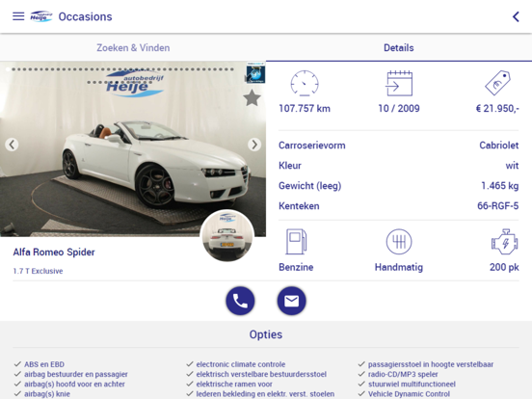Click the calendar build-date icon
Viewport: 532px width, 399px height.
(x=399, y=83)
